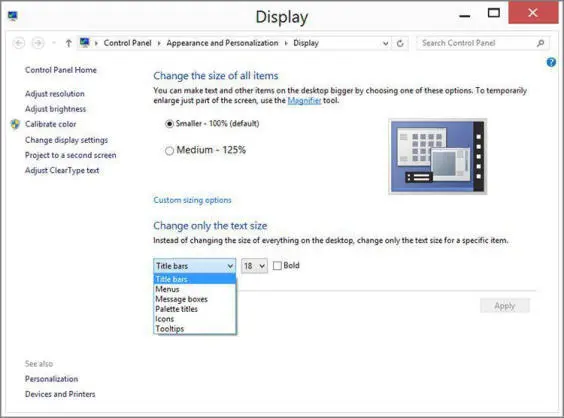Expand arrow after Control Panel breadcrumb
The width and height of the screenshot is (564, 418).
pos(159,44)
